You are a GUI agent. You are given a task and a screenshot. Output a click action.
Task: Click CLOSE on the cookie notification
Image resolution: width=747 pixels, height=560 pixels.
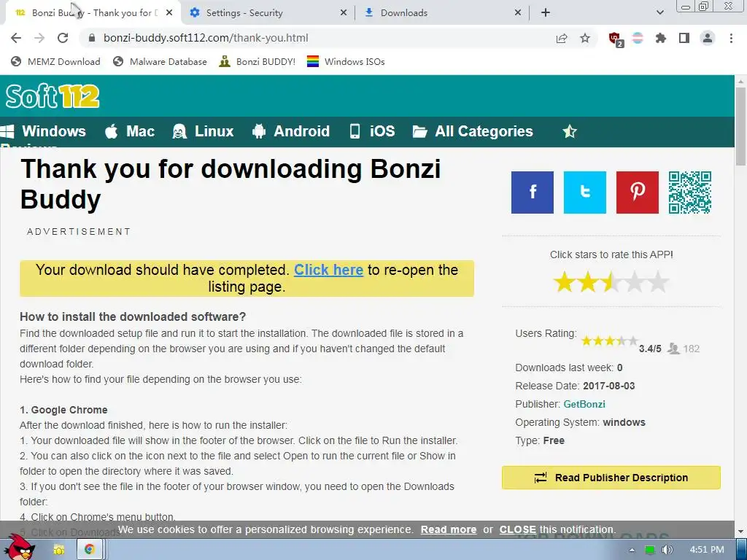[x=518, y=529]
